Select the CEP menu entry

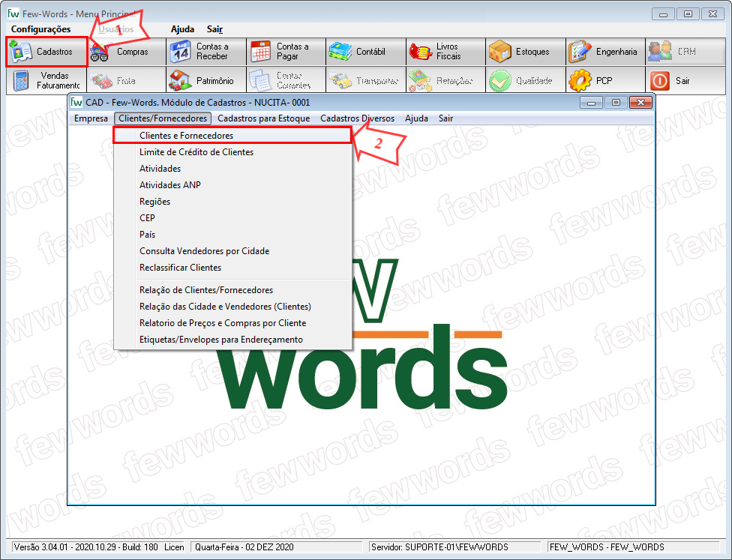[232, 218]
